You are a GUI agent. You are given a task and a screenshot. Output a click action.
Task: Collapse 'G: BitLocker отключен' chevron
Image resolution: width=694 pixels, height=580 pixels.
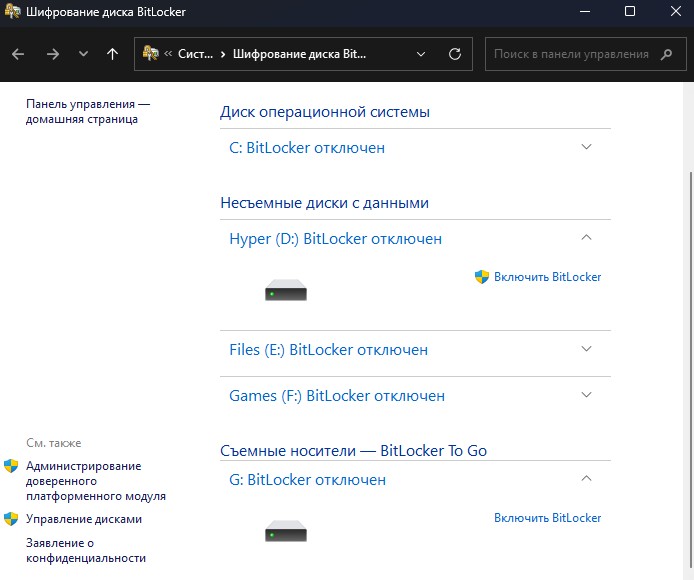[x=586, y=478]
